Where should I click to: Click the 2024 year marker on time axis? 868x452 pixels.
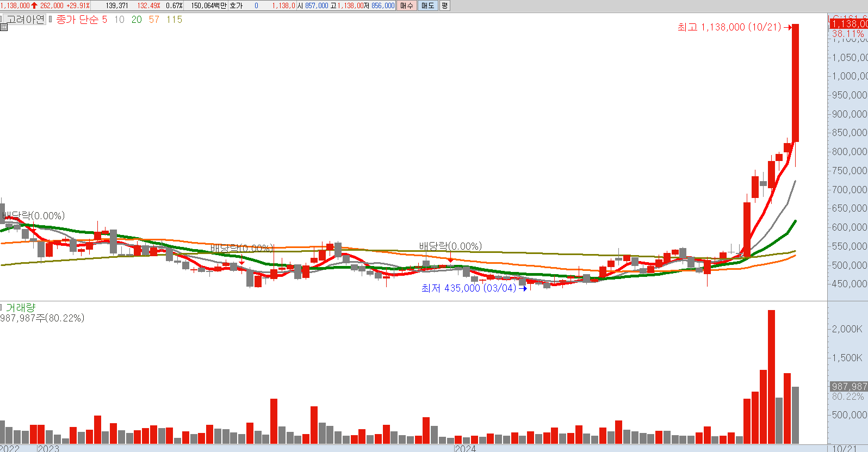click(x=465, y=448)
